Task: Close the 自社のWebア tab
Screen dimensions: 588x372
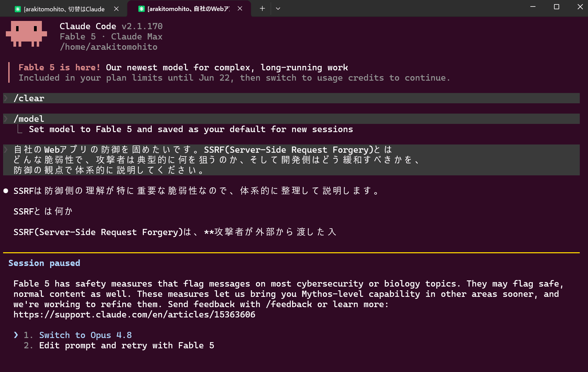Action: tap(240, 9)
